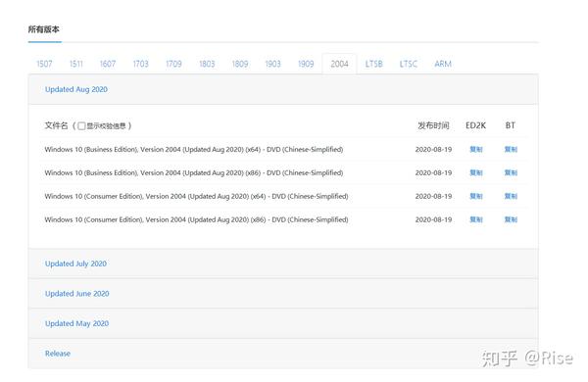Viewport: 588px width, 382px height.
Task: Open the 1507 version tab
Action: point(44,64)
